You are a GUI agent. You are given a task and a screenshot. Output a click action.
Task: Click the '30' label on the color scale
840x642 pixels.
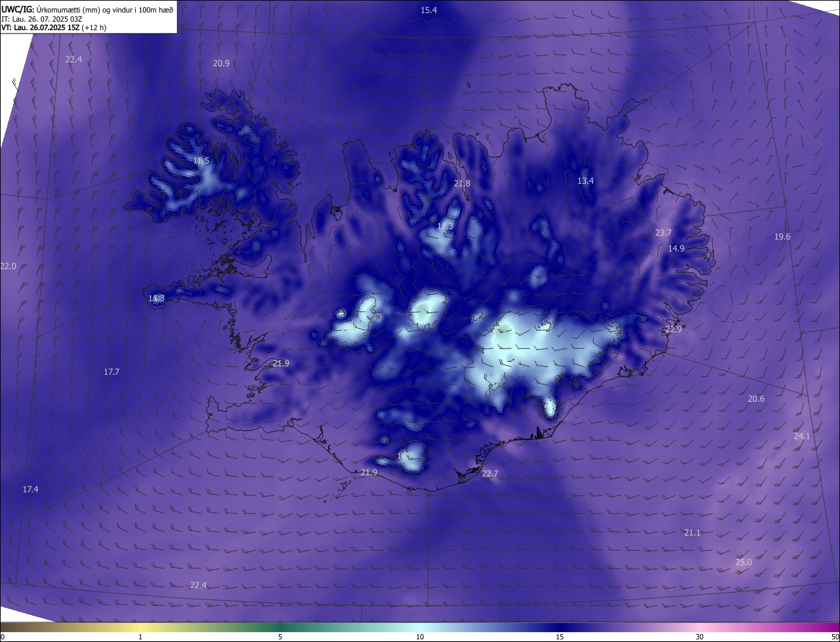(x=700, y=637)
